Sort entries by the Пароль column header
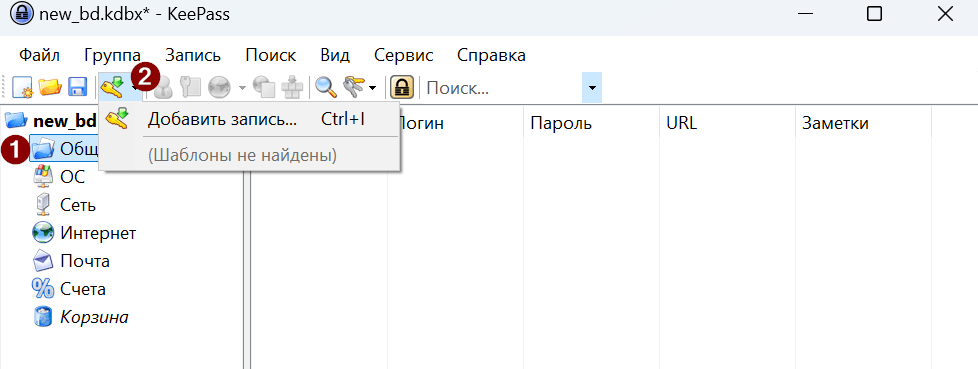 tap(591, 123)
